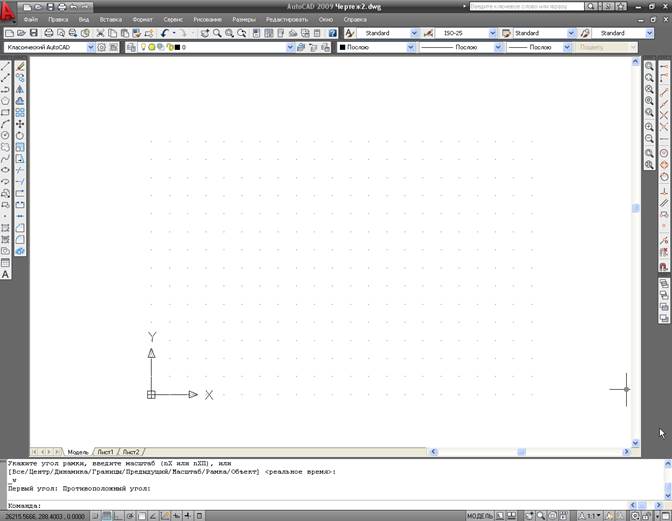
Task: Toggle the layer lightbulb on/off icon
Action: click(144, 47)
